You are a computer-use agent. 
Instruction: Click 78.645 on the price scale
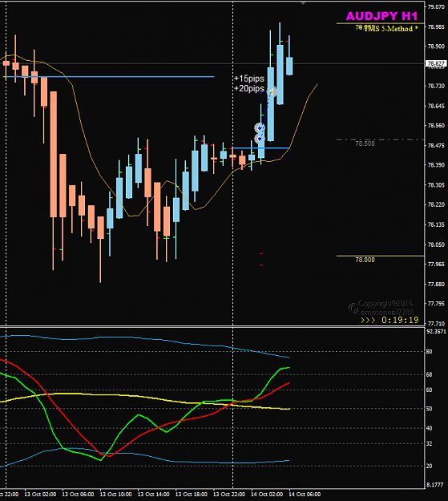click(436, 106)
